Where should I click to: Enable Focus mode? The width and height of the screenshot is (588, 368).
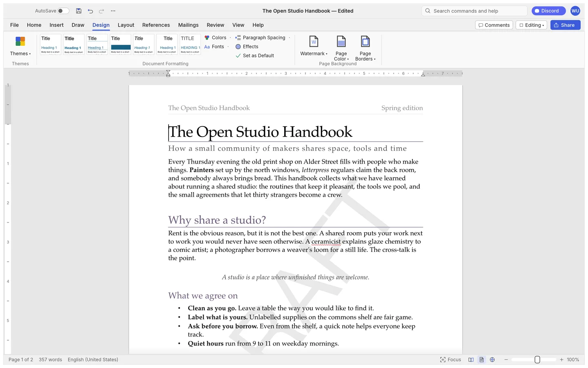[x=450, y=360]
